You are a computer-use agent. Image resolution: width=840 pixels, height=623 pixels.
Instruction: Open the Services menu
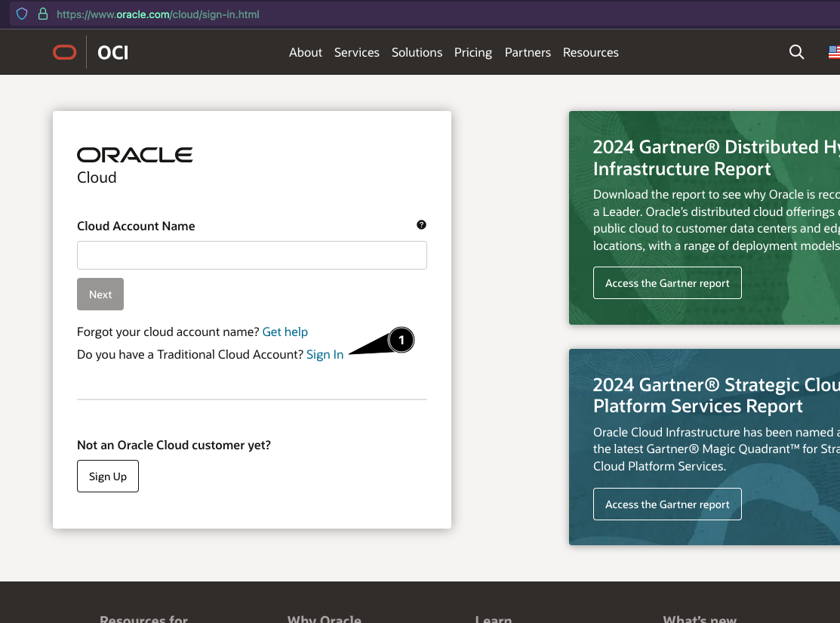point(357,53)
